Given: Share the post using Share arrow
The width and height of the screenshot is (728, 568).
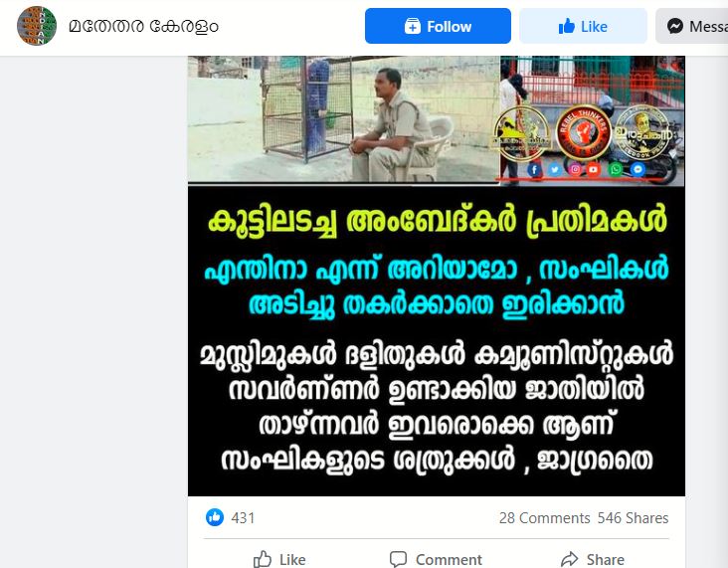Looking at the screenshot, I should tap(593, 559).
